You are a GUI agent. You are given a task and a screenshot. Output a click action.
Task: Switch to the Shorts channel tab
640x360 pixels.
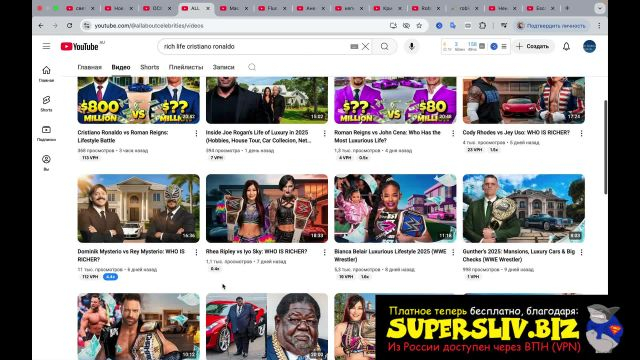click(x=149, y=67)
